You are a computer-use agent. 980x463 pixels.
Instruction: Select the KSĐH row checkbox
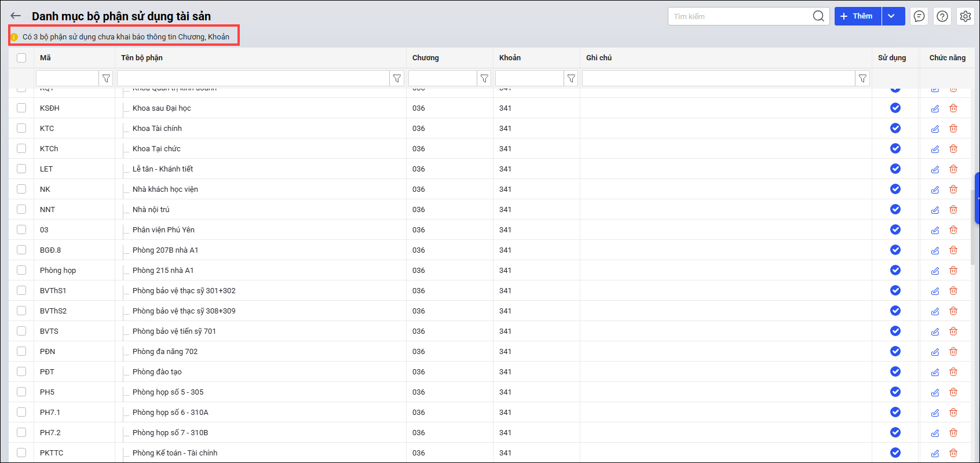[21, 108]
